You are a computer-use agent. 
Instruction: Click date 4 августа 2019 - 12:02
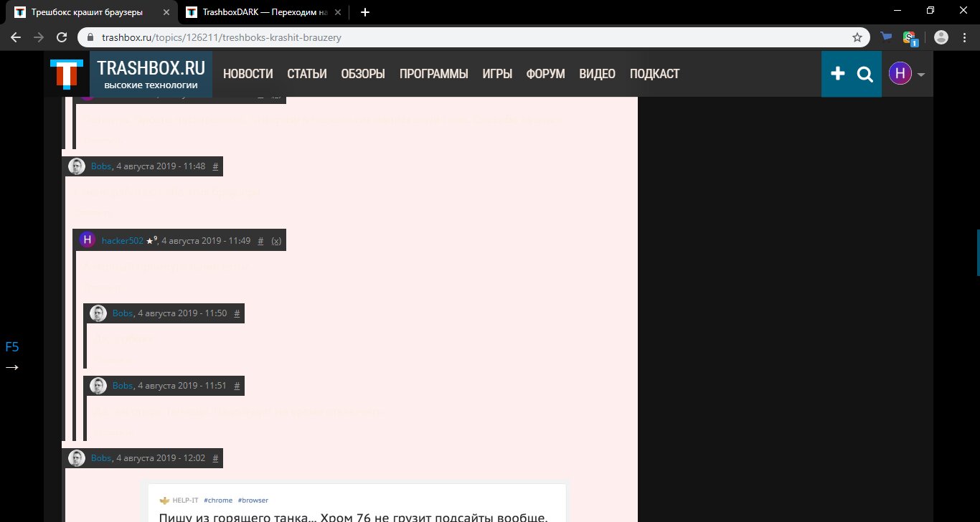pyautogui.click(x=161, y=458)
